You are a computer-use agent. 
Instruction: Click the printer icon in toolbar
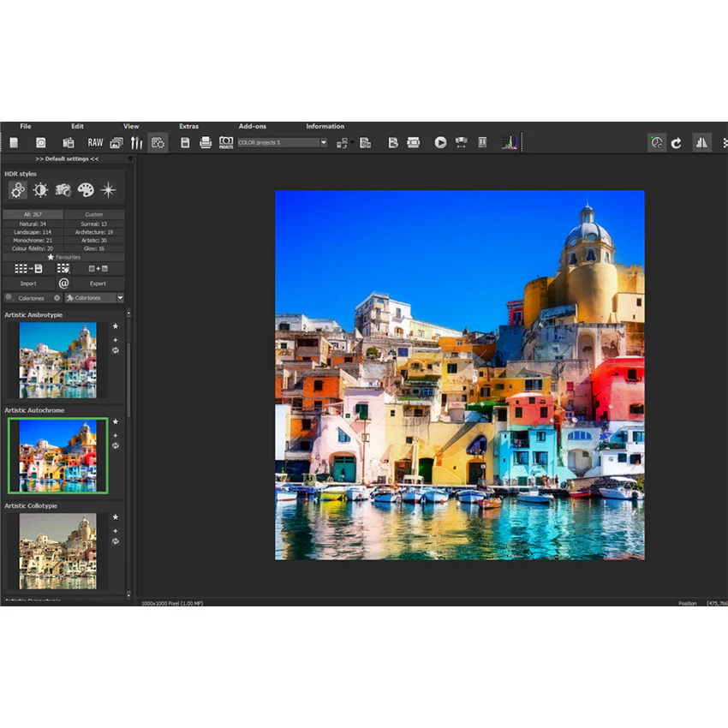(x=206, y=142)
